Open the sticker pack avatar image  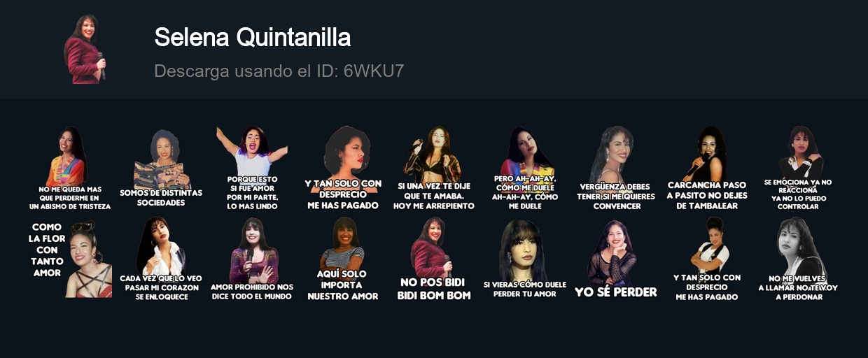pyautogui.click(x=85, y=49)
